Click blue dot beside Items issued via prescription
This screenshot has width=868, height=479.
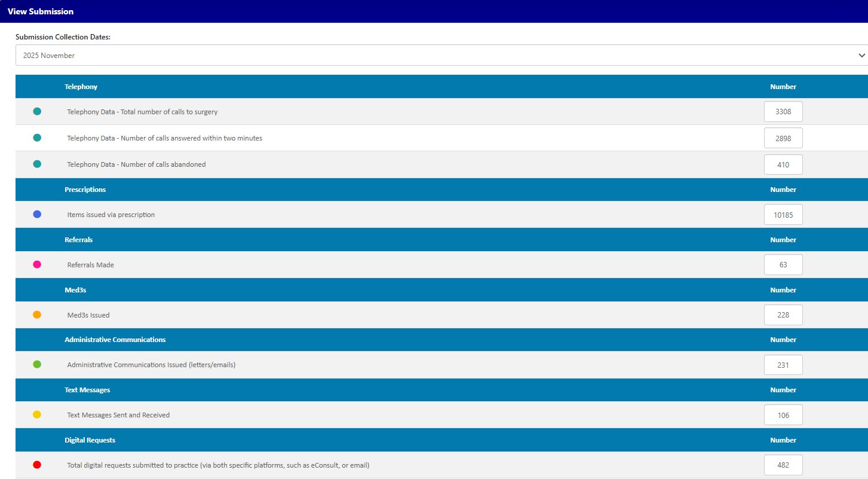(37, 214)
